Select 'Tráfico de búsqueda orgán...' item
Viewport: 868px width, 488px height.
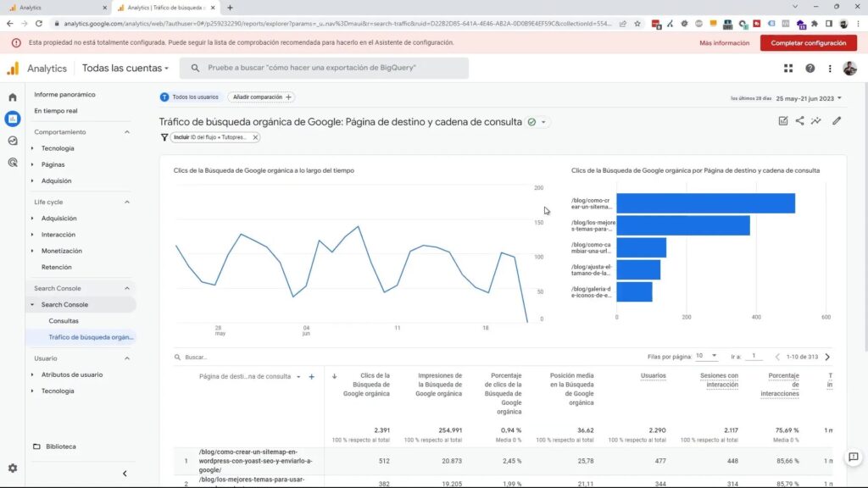pyautogui.click(x=91, y=337)
